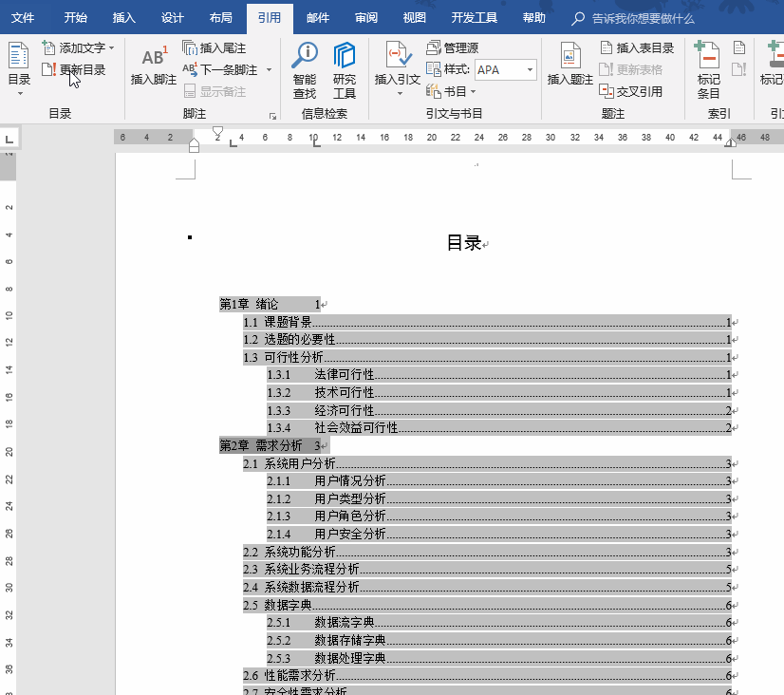Expand the 下一条脚注 dropdown arrow
784x695 pixels.
click(x=269, y=69)
